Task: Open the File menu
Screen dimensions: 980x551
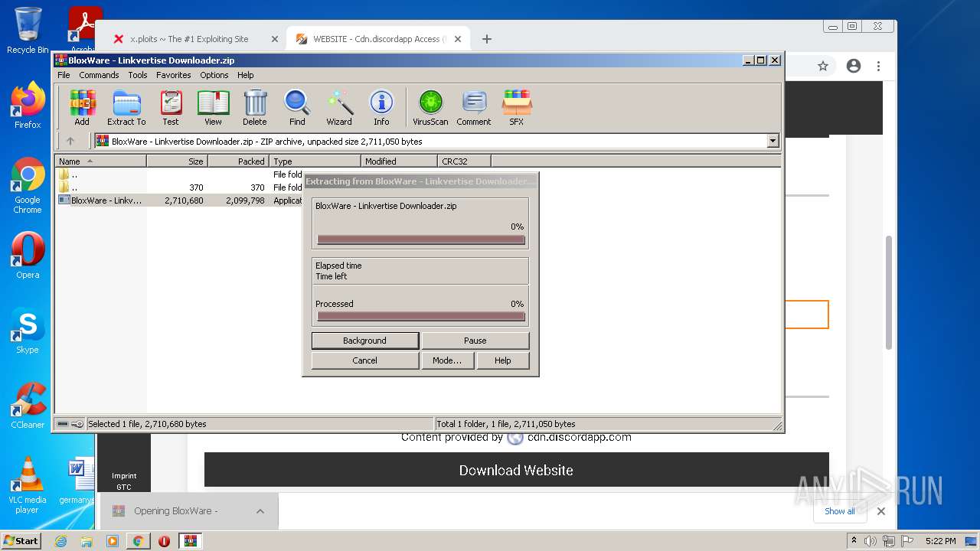Action: tap(64, 75)
